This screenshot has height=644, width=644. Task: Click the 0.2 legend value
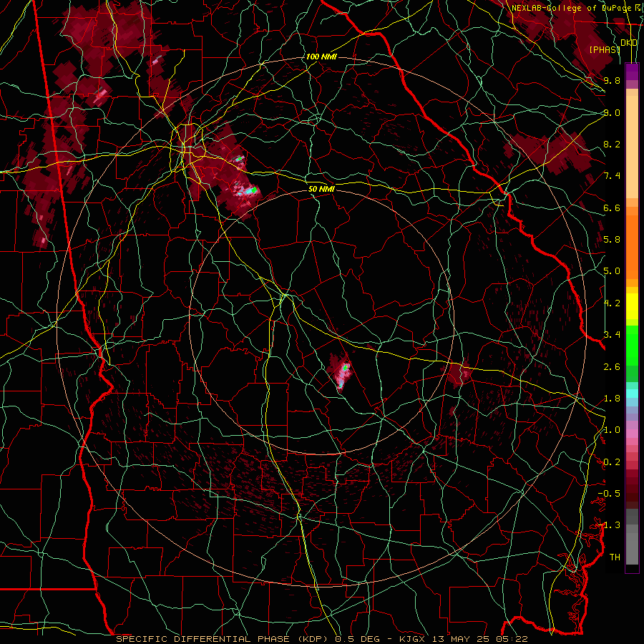(612, 462)
